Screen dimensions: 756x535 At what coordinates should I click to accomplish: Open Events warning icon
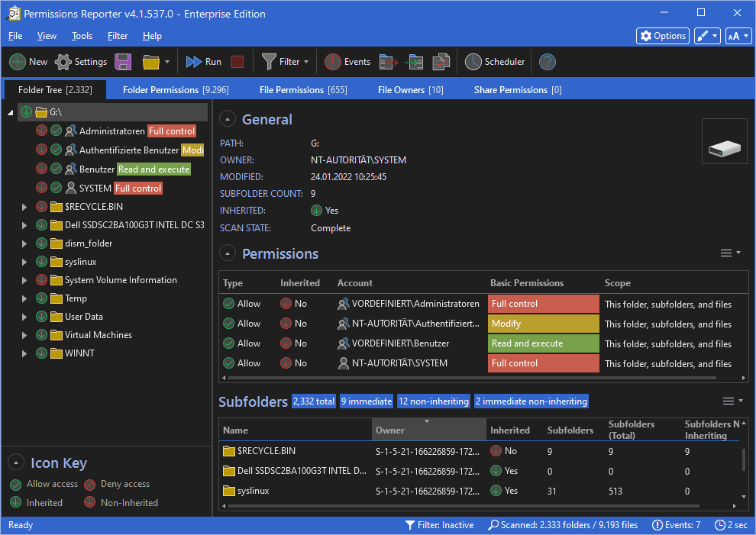pos(333,62)
